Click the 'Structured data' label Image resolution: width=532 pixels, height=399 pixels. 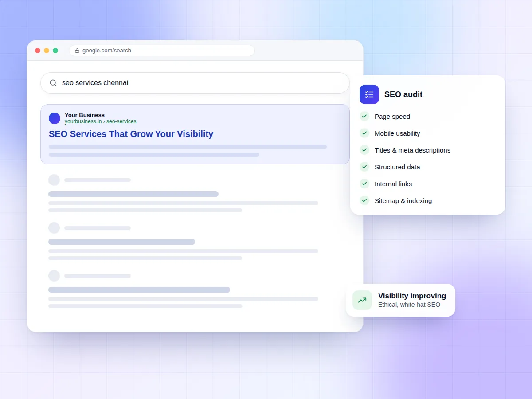(397, 167)
